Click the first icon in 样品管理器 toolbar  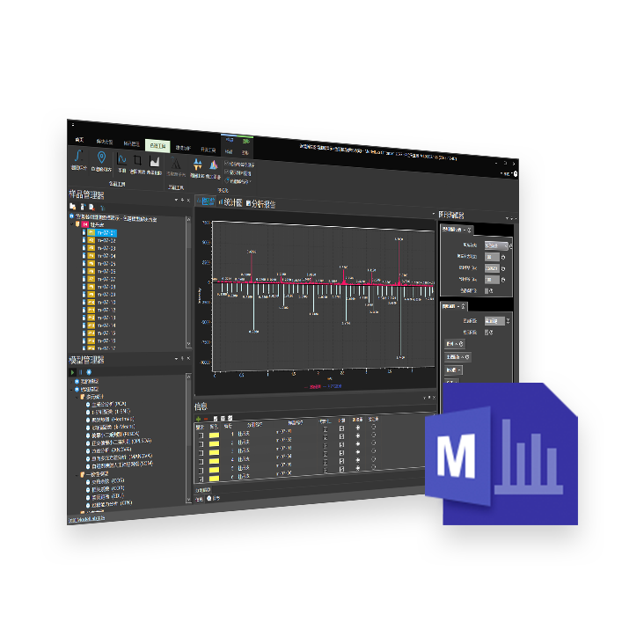[73, 206]
